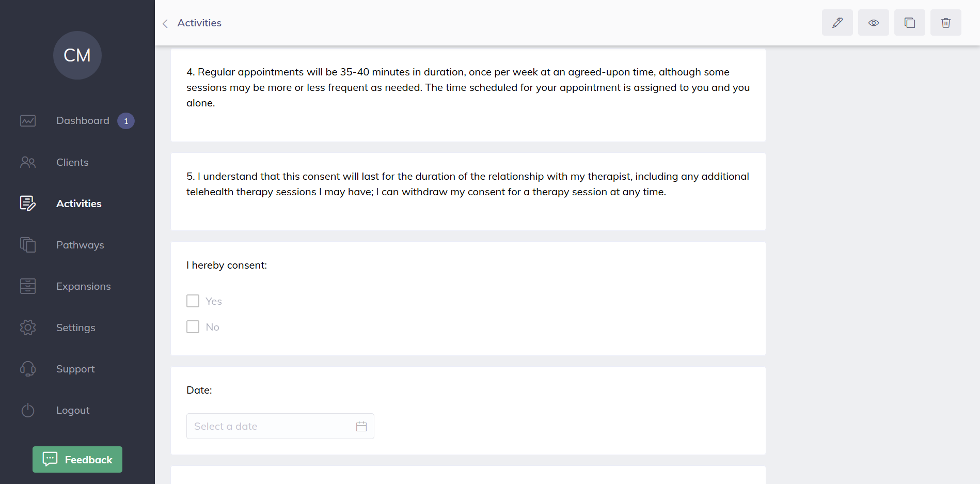Click the eye preview icon
The image size is (980, 484).
tap(873, 23)
